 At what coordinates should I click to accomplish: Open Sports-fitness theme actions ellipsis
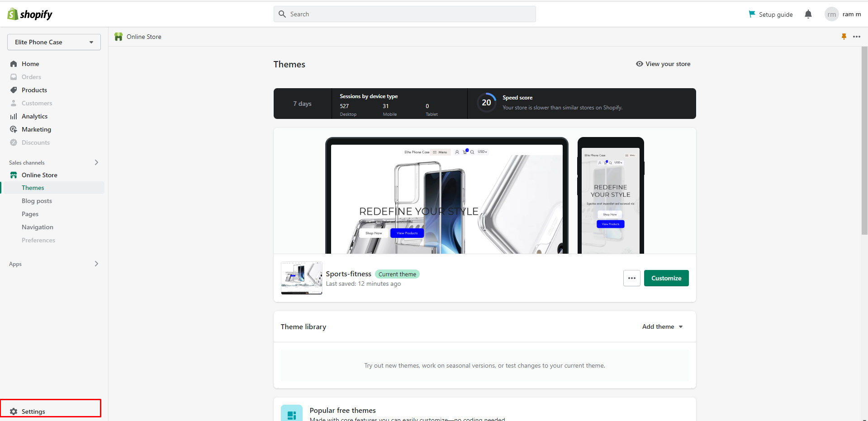[632, 278]
